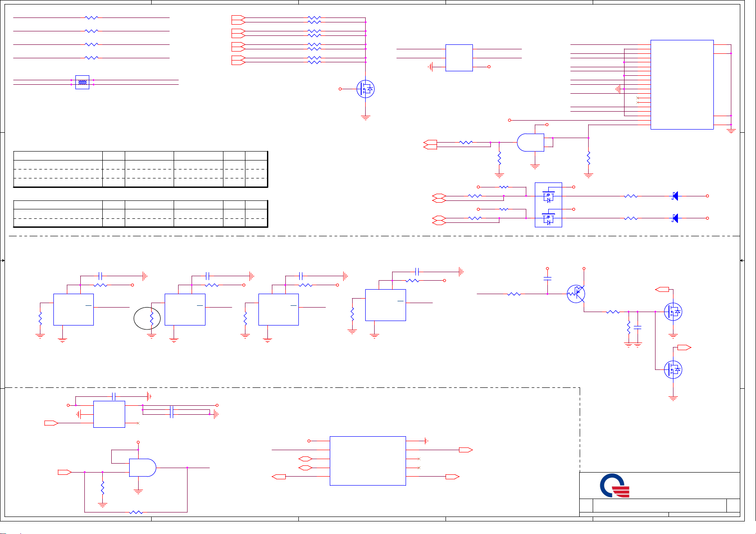Click the AND gate in the upper right circuit
This screenshot has width=756, height=534.
[530, 143]
